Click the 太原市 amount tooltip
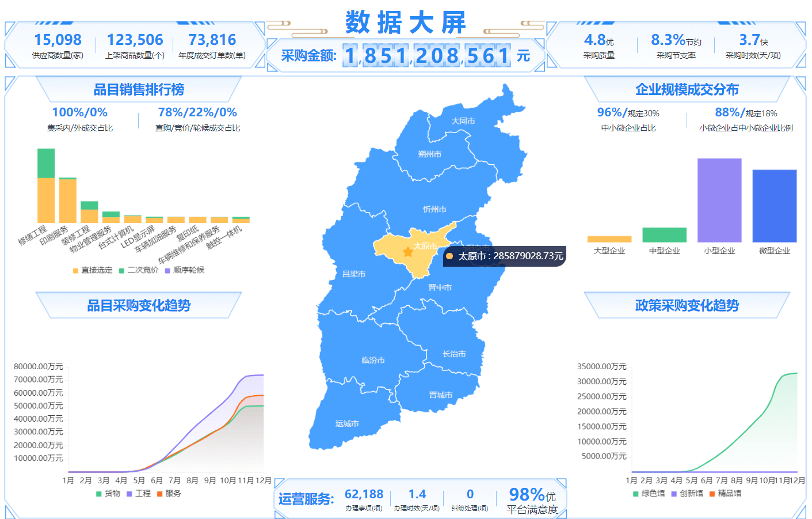 pos(505,256)
